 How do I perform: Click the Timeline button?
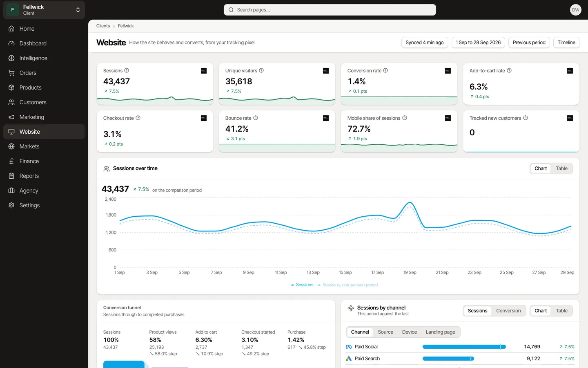pos(566,43)
